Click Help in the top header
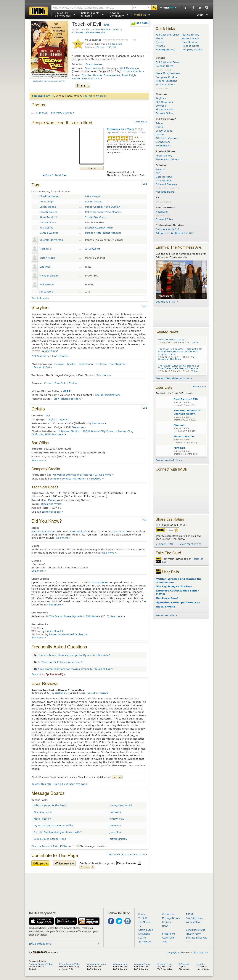Viewport: 238px width, 980px height. [x=184, y=8]
